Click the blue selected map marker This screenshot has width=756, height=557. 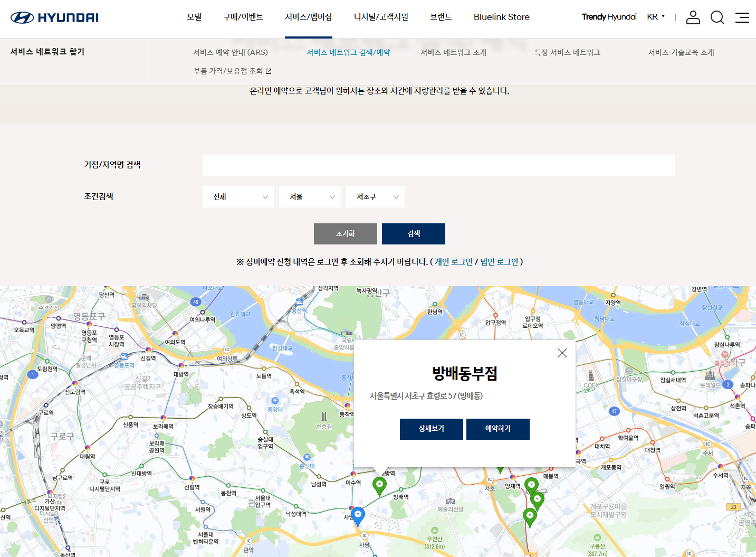tap(358, 515)
